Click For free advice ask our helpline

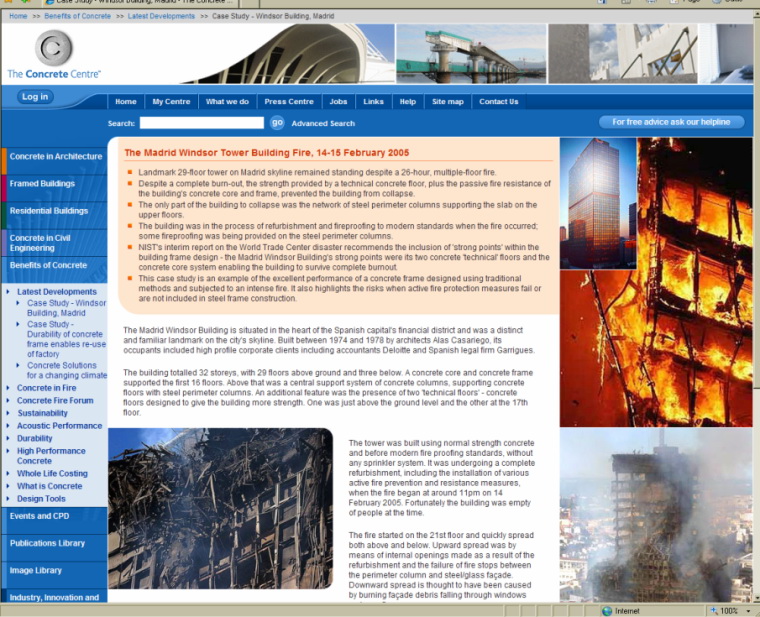click(671, 122)
